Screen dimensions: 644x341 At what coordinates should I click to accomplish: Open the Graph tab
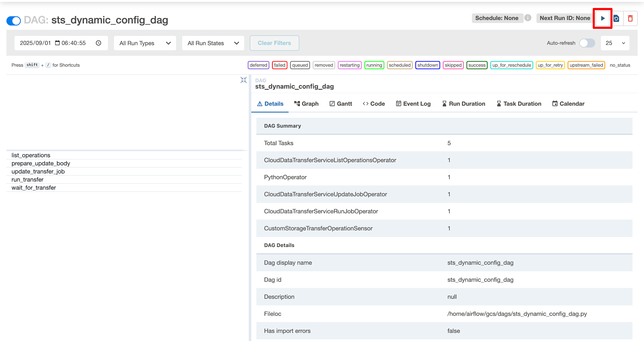point(306,103)
